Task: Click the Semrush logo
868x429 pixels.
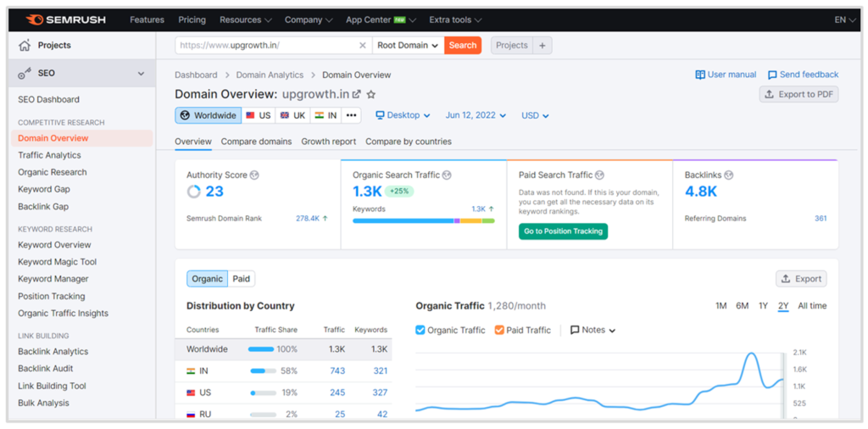Action: (x=66, y=20)
